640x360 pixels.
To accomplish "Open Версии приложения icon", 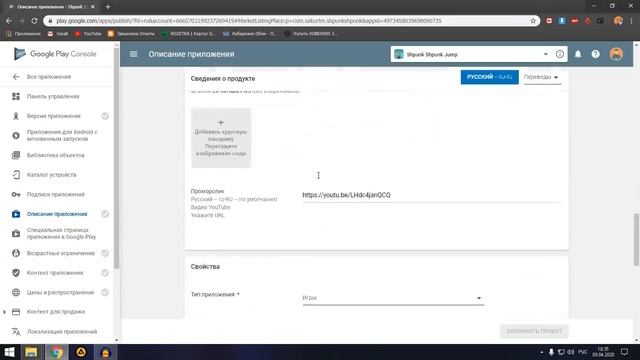I will click(x=16, y=116).
